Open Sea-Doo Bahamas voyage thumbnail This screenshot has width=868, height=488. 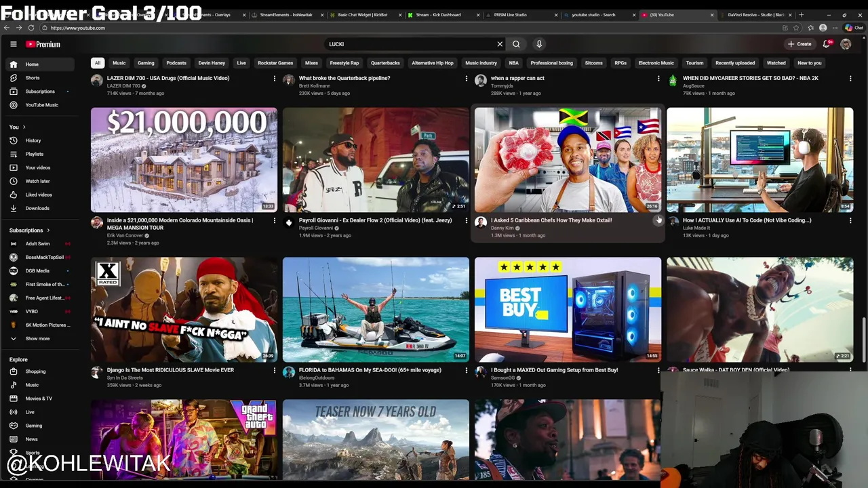click(376, 309)
